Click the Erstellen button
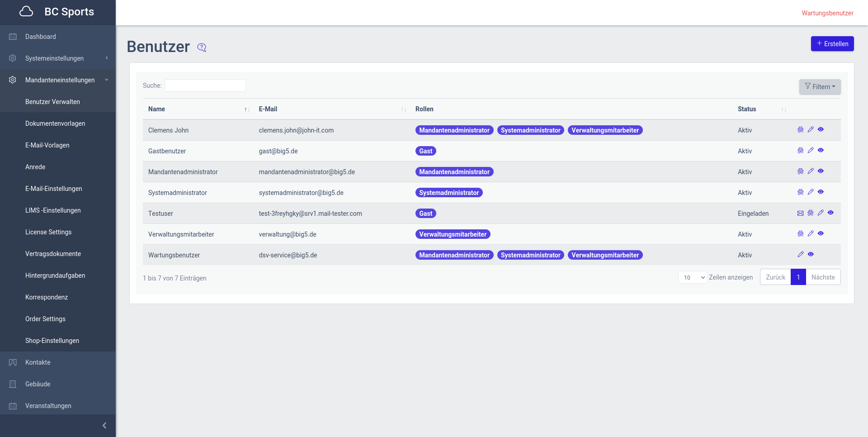This screenshot has height=437, width=868. 832,44
